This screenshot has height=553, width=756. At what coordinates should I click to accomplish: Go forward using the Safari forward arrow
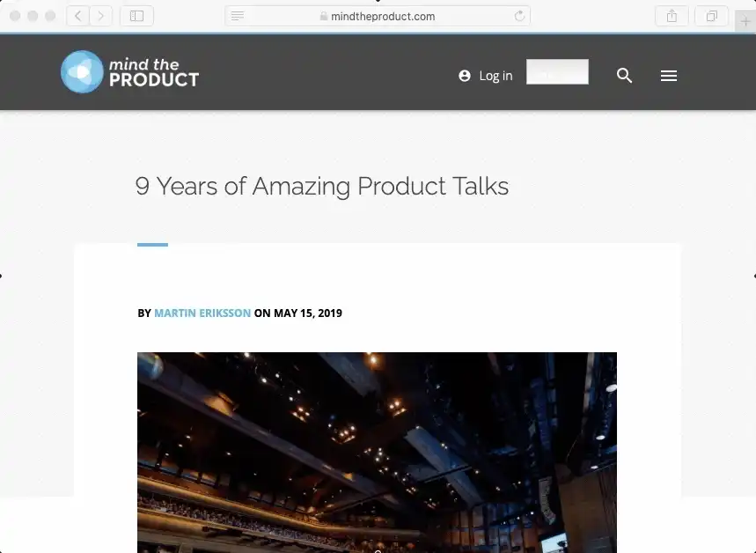[x=100, y=17]
